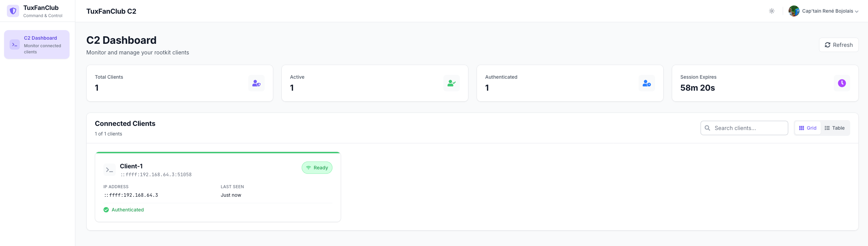Image resolution: width=868 pixels, height=246 pixels.
Task: Click the Active user-check icon
Action: [452, 83]
